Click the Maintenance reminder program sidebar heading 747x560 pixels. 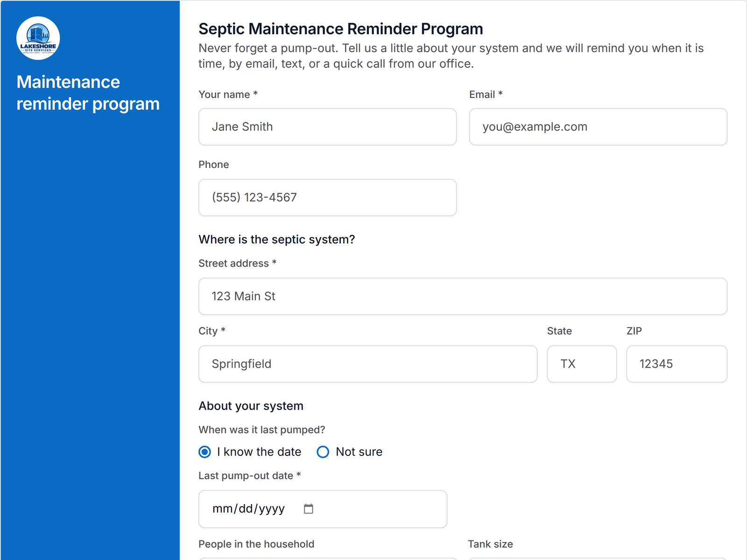(x=88, y=93)
